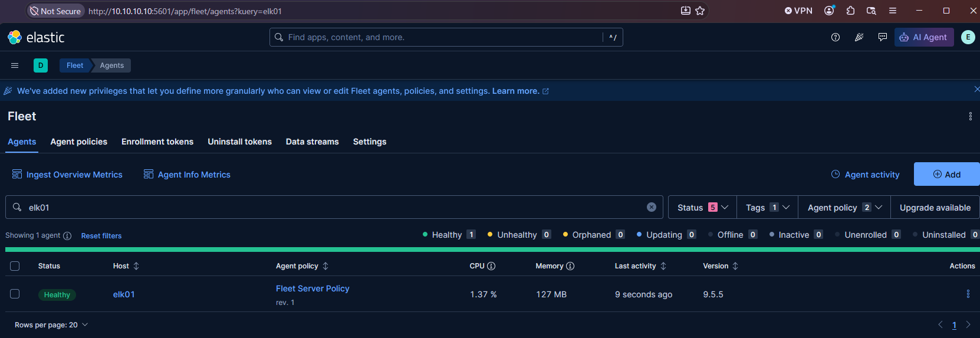Switch to Data streams tab

(313, 142)
